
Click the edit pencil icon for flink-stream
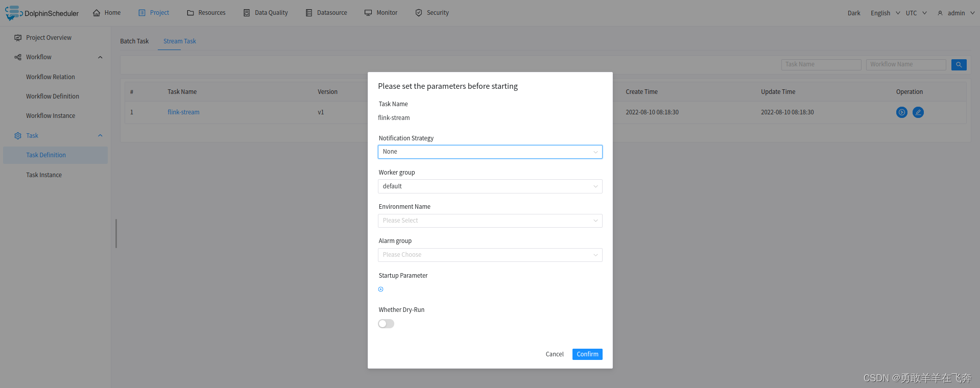[x=918, y=112]
